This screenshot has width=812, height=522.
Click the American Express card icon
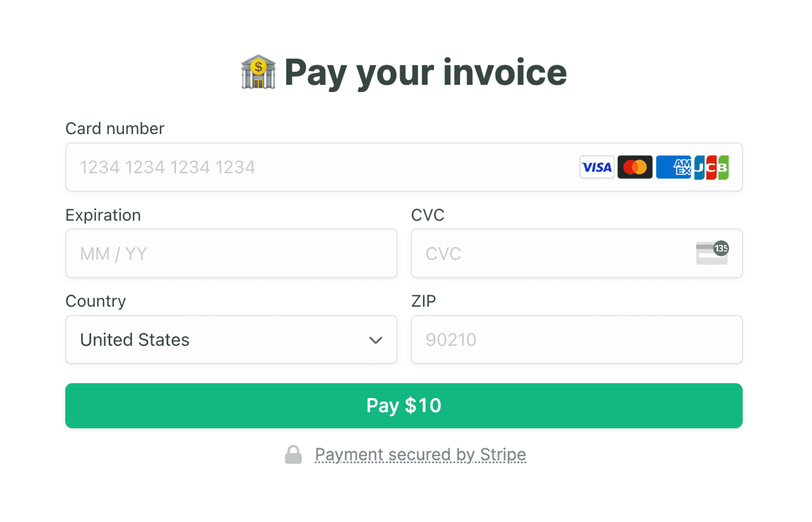673,167
